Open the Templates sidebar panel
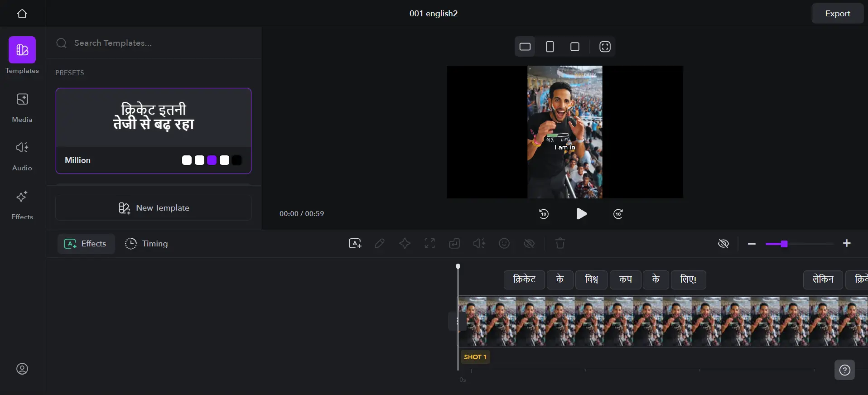Image resolution: width=868 pixels, height=395 pixels. click(22, 55)
